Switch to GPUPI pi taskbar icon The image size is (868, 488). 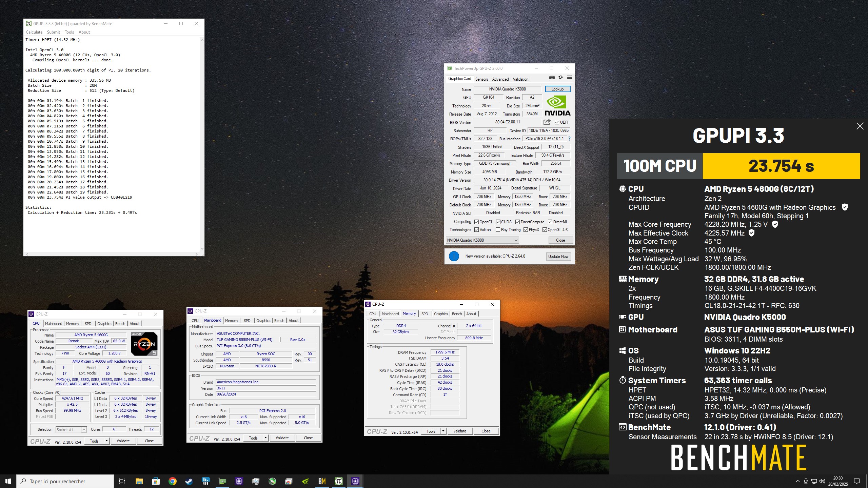tap(339, 481)
